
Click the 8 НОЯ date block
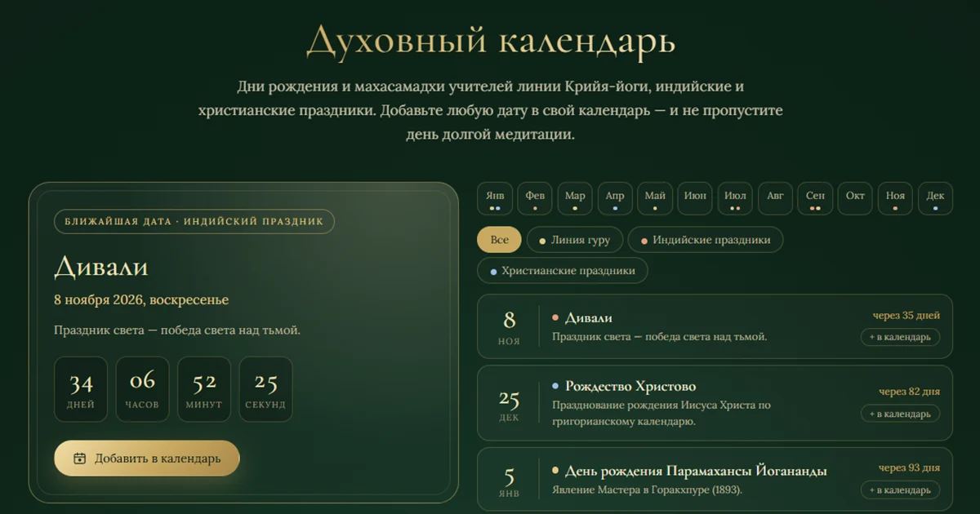[509, 326]
